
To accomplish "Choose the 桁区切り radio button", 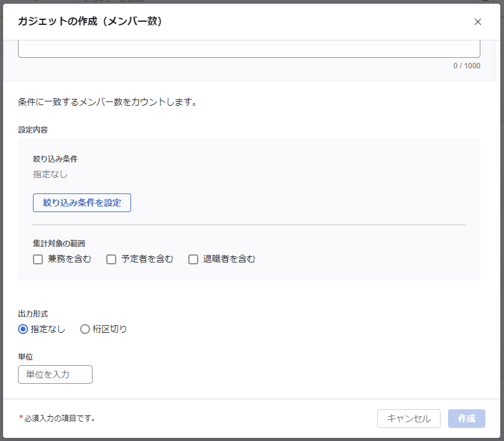I will click(x=85, y=329).
